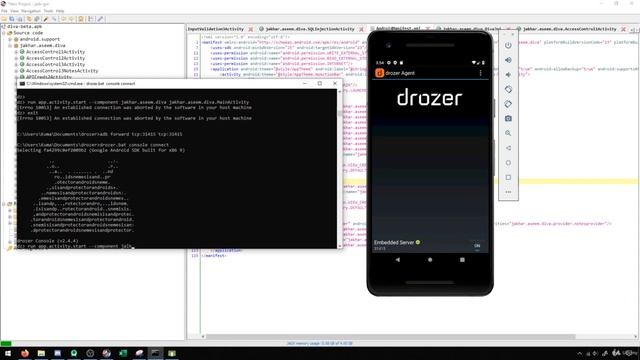The image size is (640, 360).
Task: Open Text search wand icon
Action: [46, 19]
